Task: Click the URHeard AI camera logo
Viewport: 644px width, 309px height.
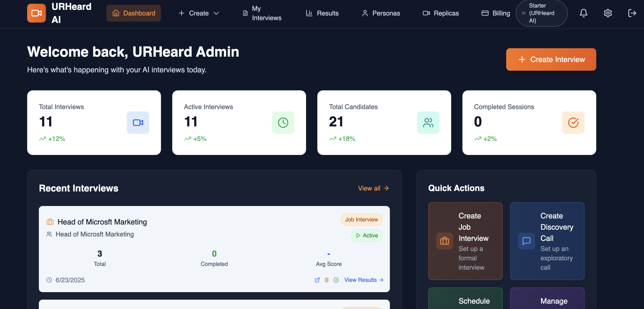Action: (x=37, y=13)
